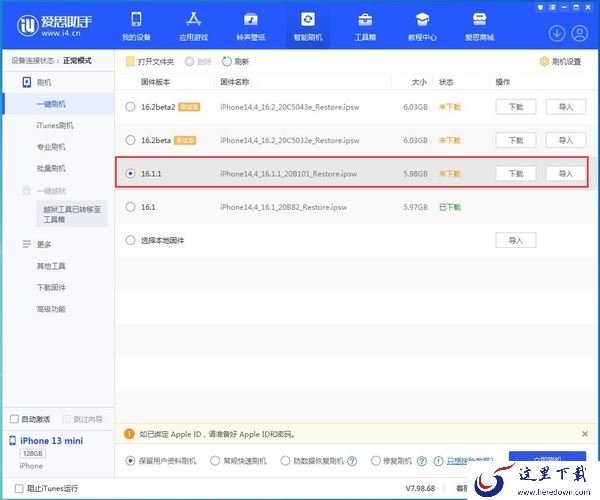Click the info icon before the blue link

pyautogui.click(x=438, y=461)
